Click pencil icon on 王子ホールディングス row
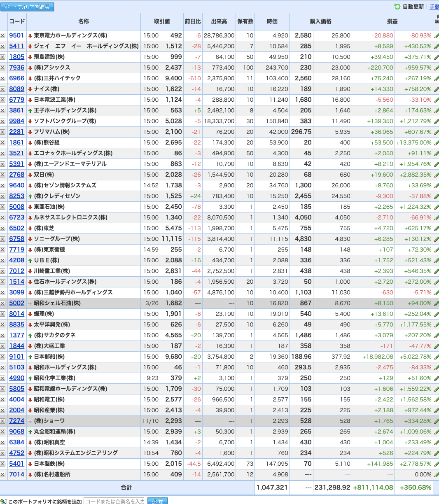Viewport: 439px width, 504px height. coord(437,111)
